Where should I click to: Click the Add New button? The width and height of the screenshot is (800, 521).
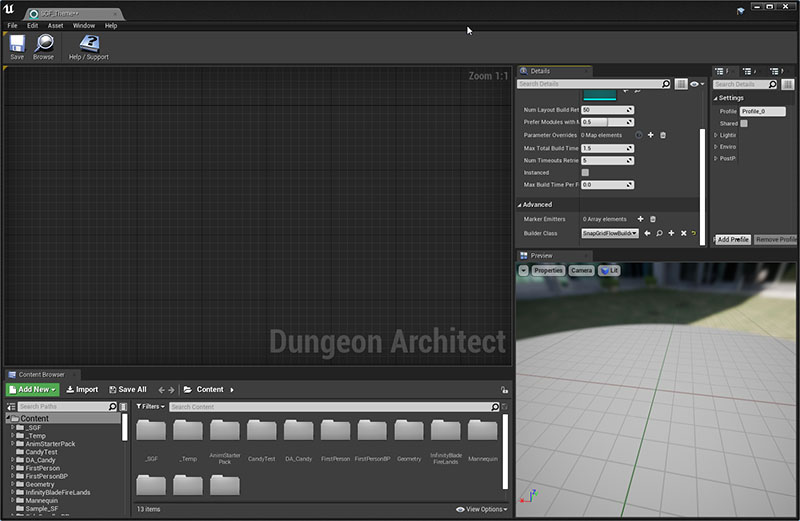(x=33, y=390)
